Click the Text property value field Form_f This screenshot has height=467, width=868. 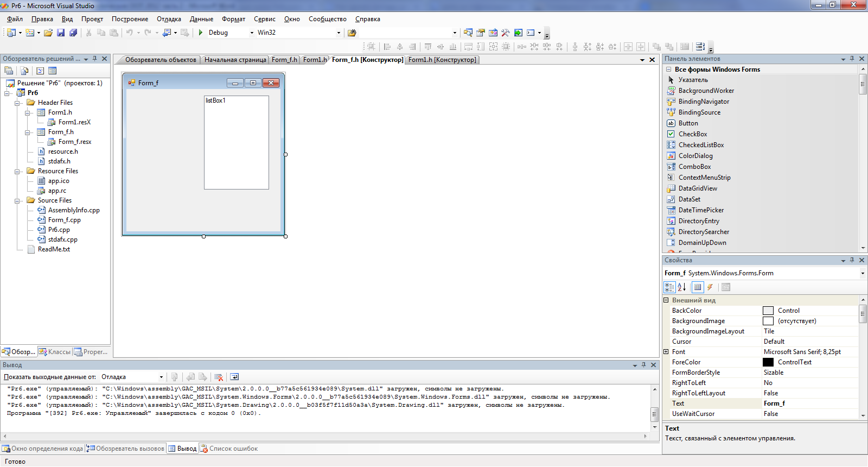point(810,403)
